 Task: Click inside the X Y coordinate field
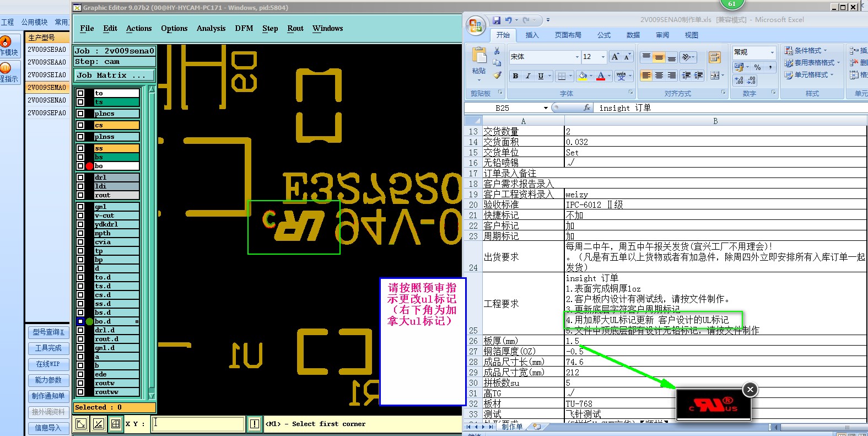pos(198,424)
